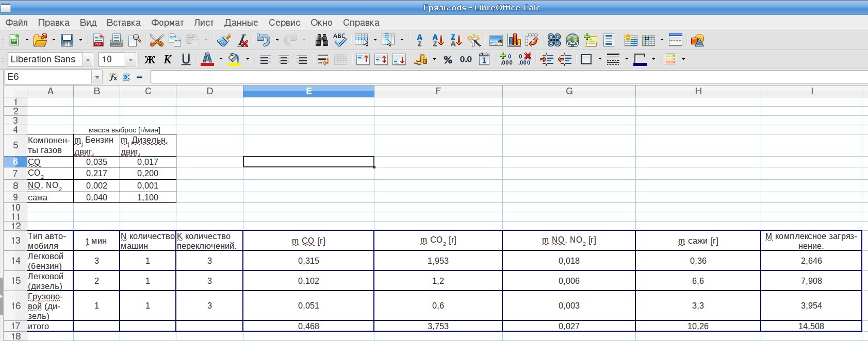Click the Sort Ascending icon
The height and width of the screenshot is (341, 868).
[438, 40]
